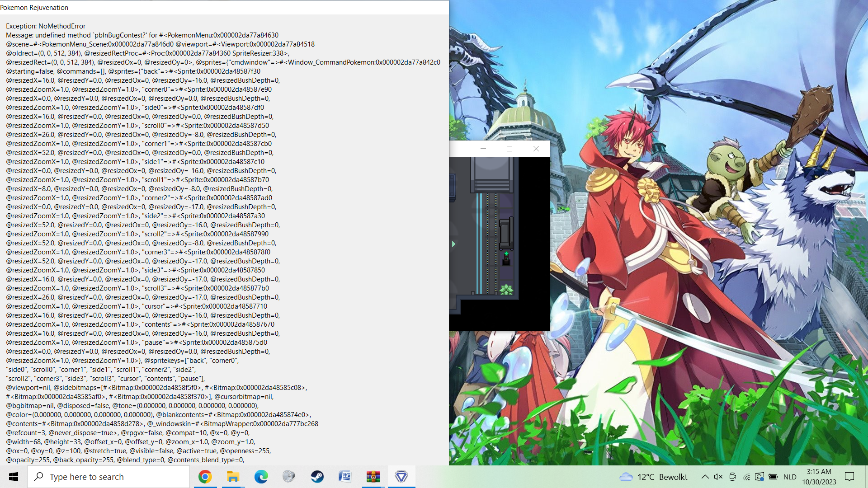Open the NLD input language selector

click(x=790, y=477)
